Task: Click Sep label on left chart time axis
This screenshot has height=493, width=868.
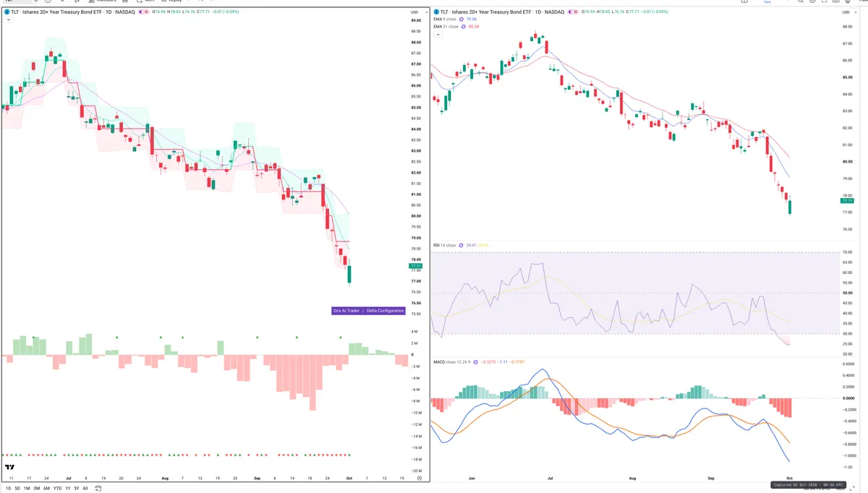Action: [258, 478]
